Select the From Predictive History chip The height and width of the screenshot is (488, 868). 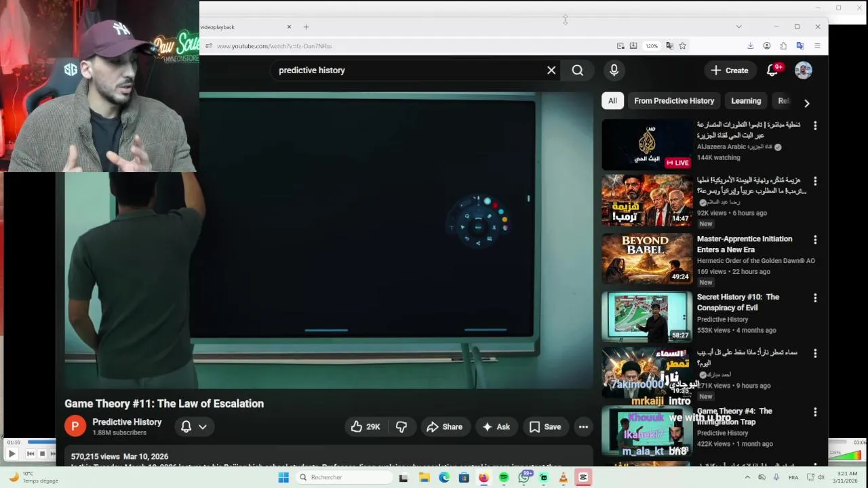tap(674, 101)
